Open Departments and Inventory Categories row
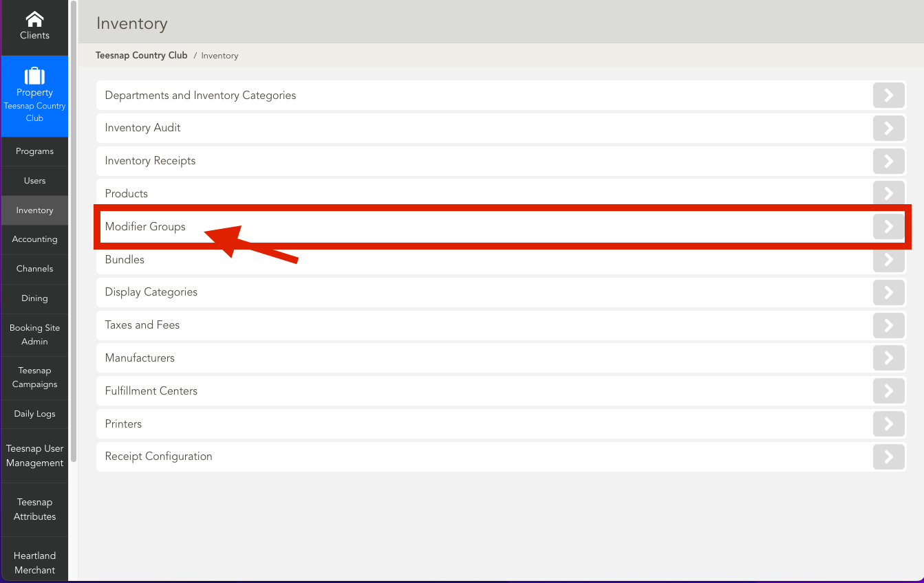The height and width of the screenshot is (583, 924). pyautogui.click(x=501, y=96)
